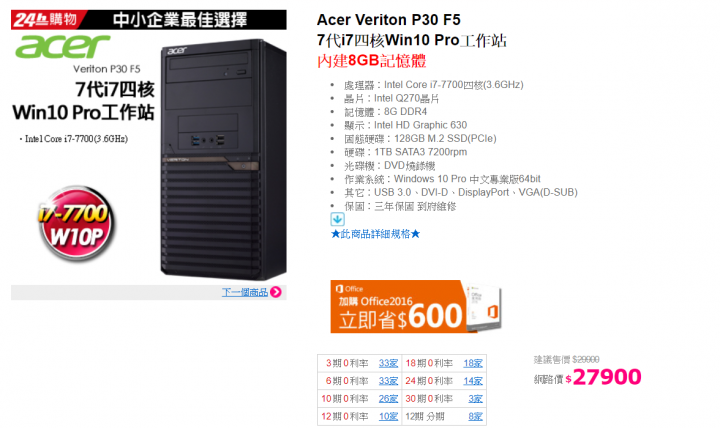The image size is (720, 428).
Task: Click the small Office logo on the orange banner
Action: 349,288
